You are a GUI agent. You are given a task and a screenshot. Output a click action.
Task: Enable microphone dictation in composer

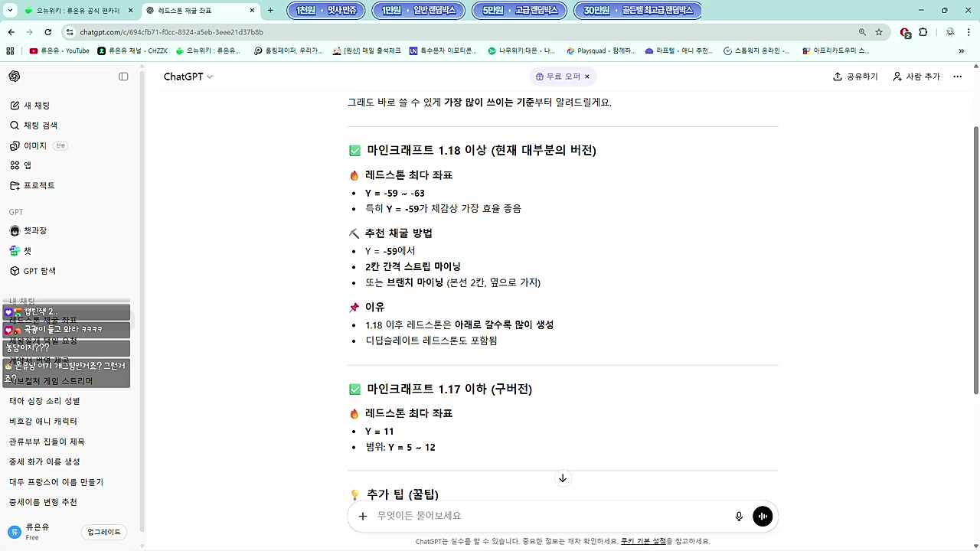(x=738, y=516)
